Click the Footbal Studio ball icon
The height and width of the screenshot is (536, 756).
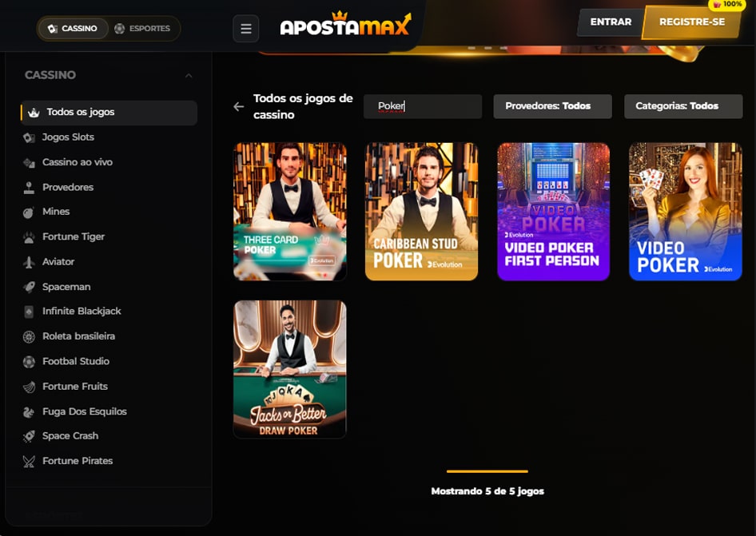tap(29, 362)
